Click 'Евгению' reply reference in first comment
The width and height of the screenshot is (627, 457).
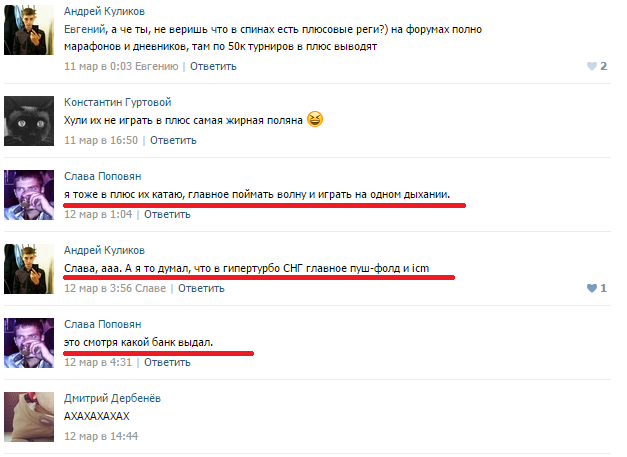(x=156, y=66)
